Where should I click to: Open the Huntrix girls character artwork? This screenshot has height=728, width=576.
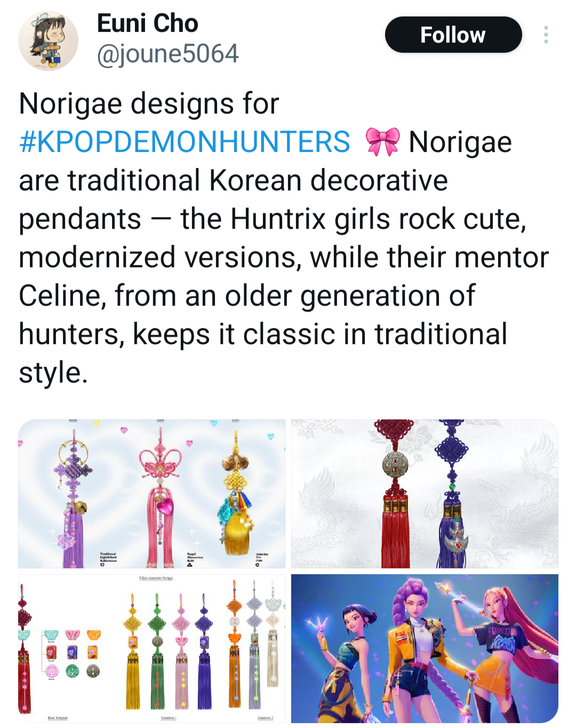425,648
